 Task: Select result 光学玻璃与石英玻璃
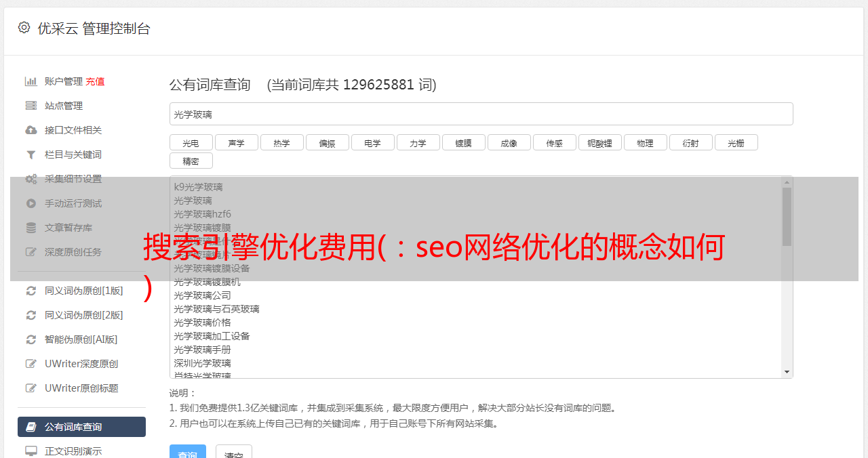216,309
